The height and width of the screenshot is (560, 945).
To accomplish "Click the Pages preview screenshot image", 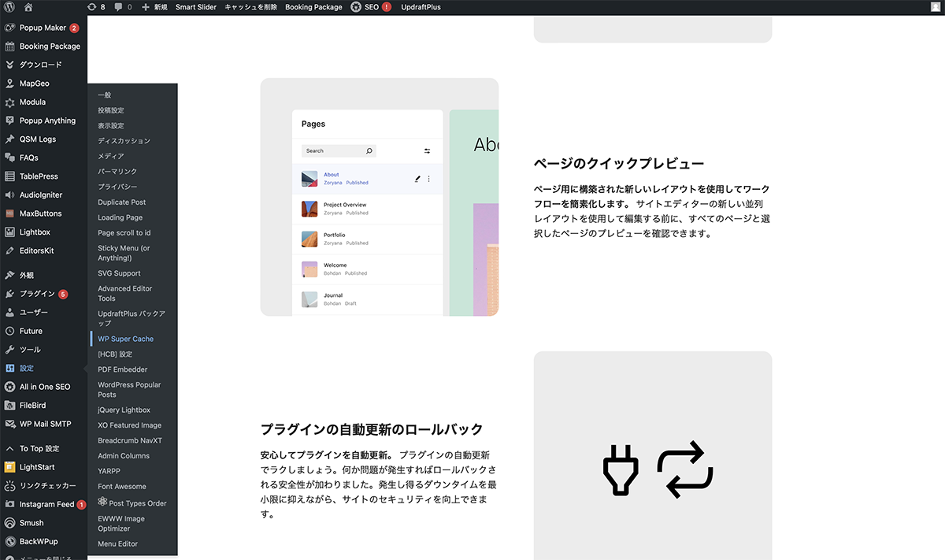I will (379, 197).
